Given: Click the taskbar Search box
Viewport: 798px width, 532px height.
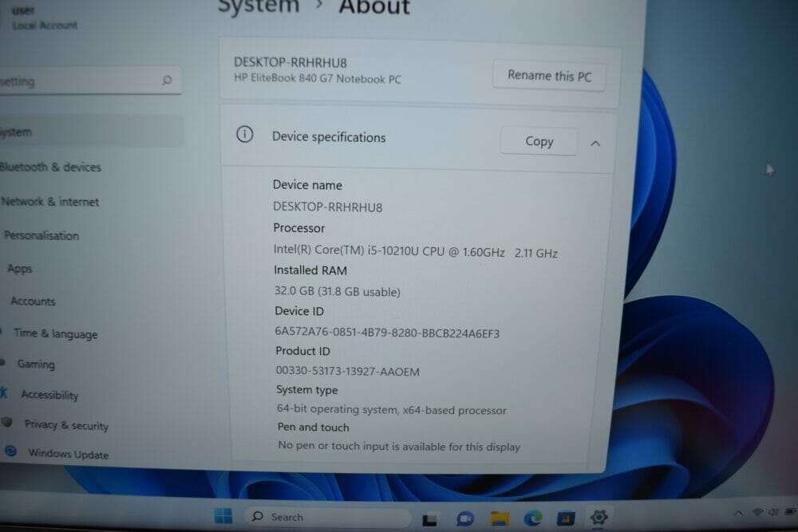Looking at the screenshot, I should [328, 517].
